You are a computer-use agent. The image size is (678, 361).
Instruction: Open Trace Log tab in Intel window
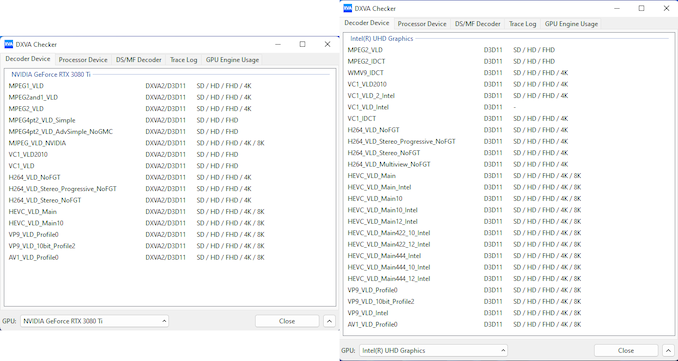(522, 24)
